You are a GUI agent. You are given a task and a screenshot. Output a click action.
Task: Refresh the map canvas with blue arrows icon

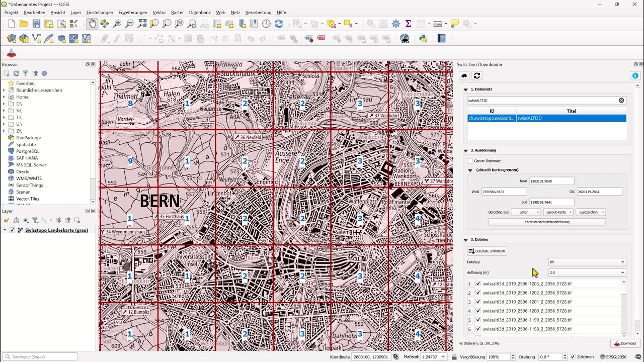(x=278, y=24)
